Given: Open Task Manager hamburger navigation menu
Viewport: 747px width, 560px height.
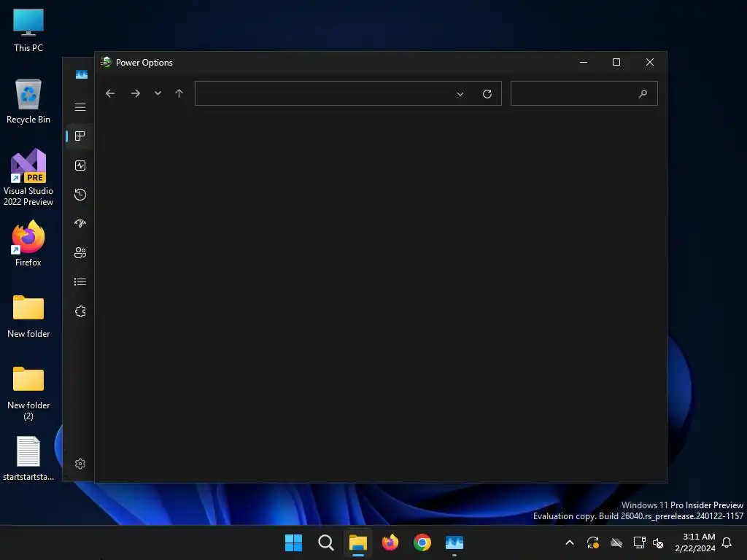Looking at the screenshot, I should click(80, 107).
